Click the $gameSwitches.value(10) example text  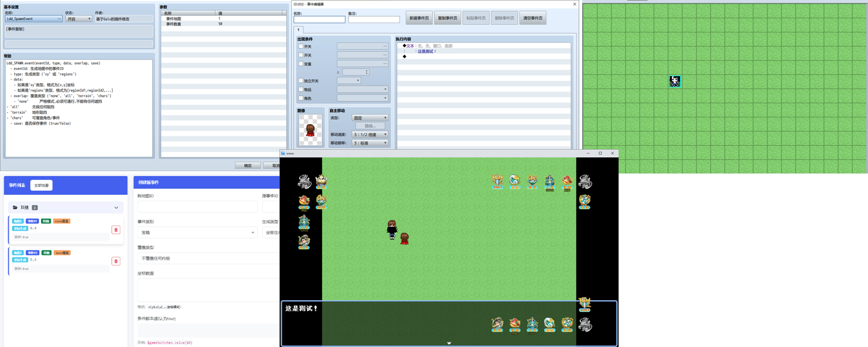point(170,343)
